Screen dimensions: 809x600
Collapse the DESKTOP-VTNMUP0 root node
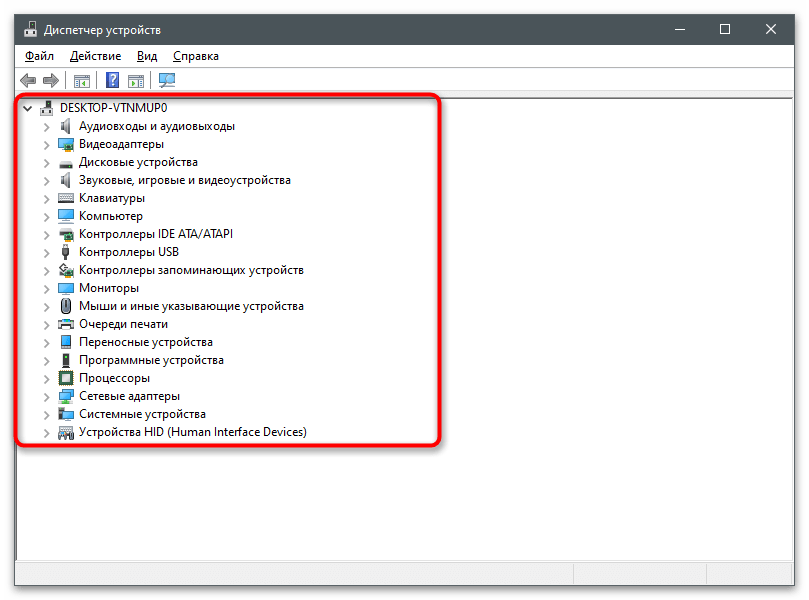coord(28,108)
